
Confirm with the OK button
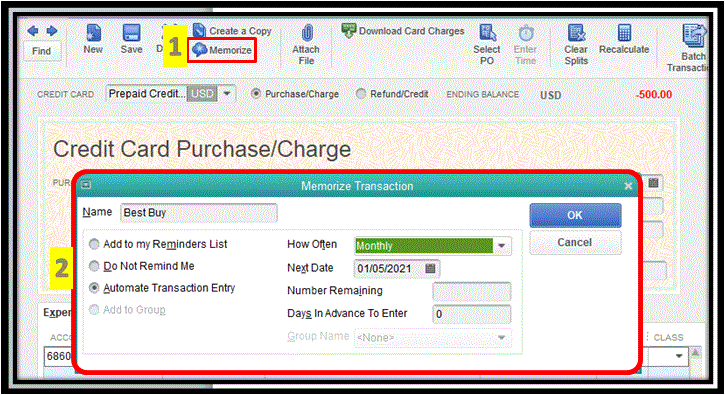575,215
